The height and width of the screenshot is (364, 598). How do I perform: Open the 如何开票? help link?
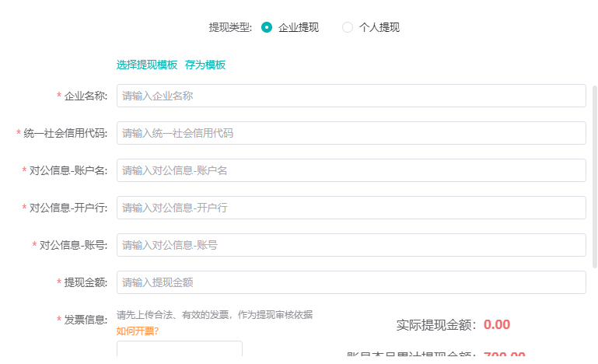tap(138, 331)
